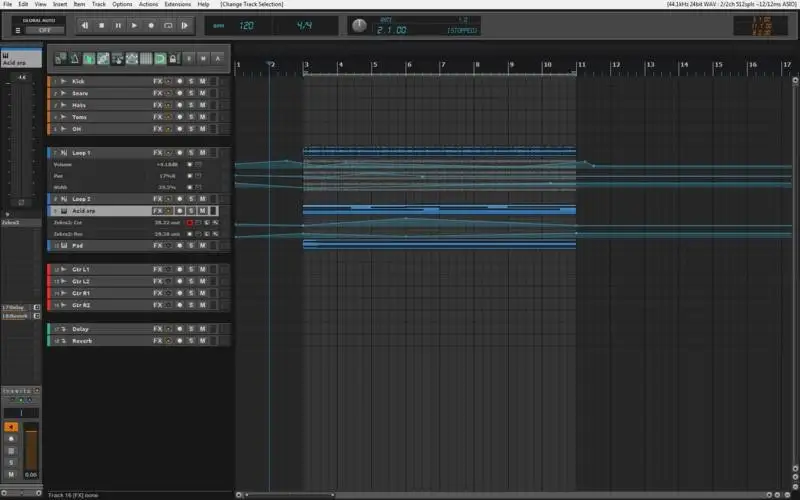800x500 pixels.
Task: Mute the Snare track
Action: (202, 92)
